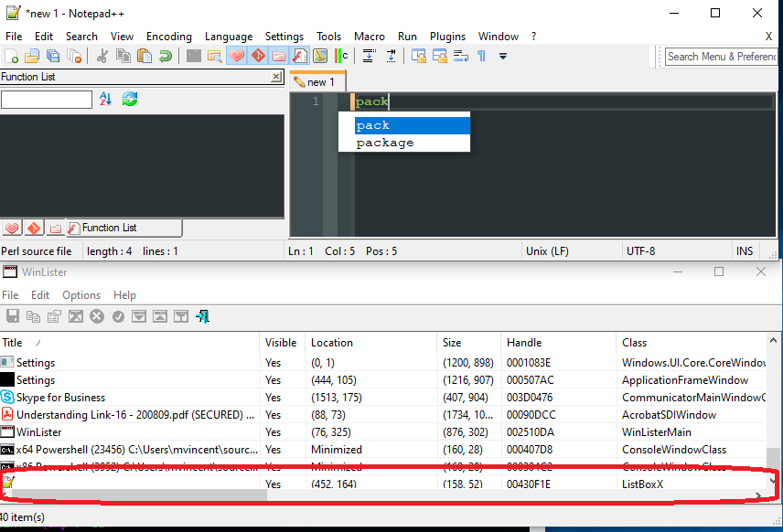Sort functions alphabetically with the A-Z icon

coord(105,99)
